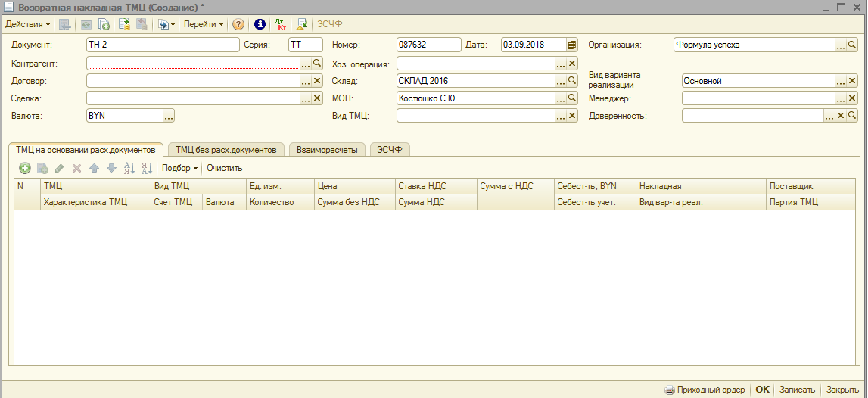Screen dimensions: 868x398
Task: Open the Взаиморасчеты tab
Action: tap(327, 150)
